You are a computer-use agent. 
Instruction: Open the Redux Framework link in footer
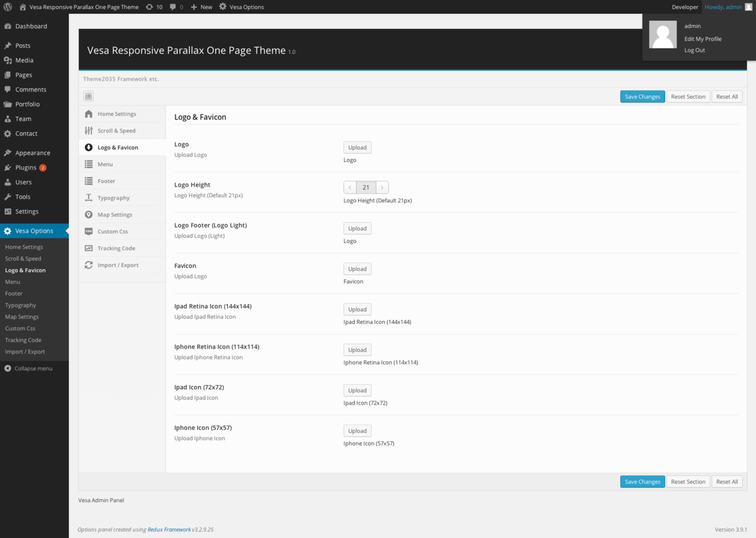pyautogui.click(x=169, y=530)
